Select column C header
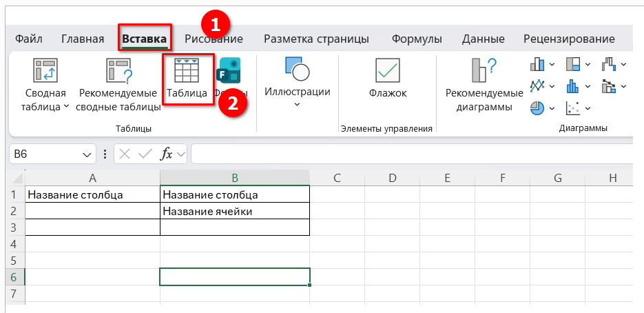Image resolution: width=644 pixels, height=313 pixels. 337,178
